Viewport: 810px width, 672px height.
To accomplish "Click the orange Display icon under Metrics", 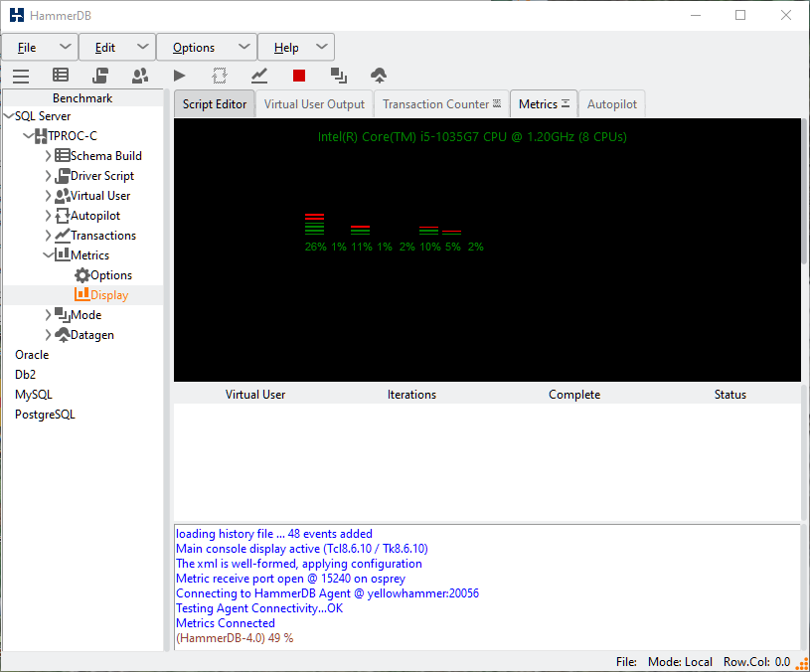I will tap(82, 294).
